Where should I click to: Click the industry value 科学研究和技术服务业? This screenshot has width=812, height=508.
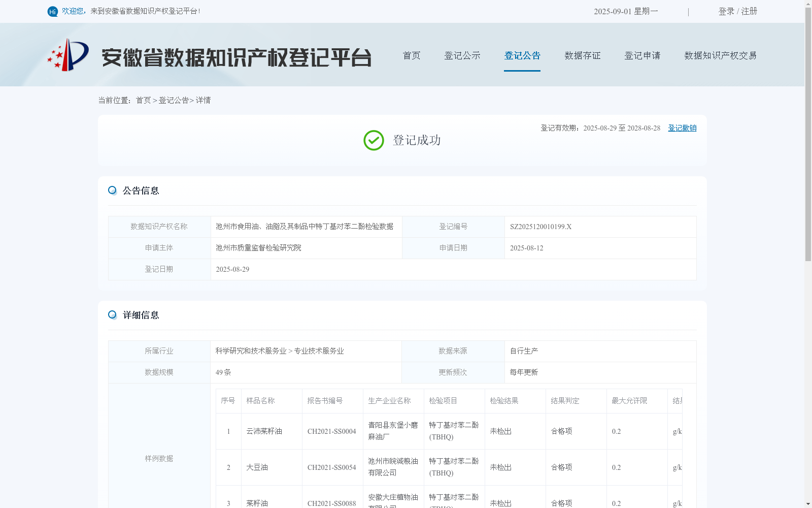[x=251, y=351]
